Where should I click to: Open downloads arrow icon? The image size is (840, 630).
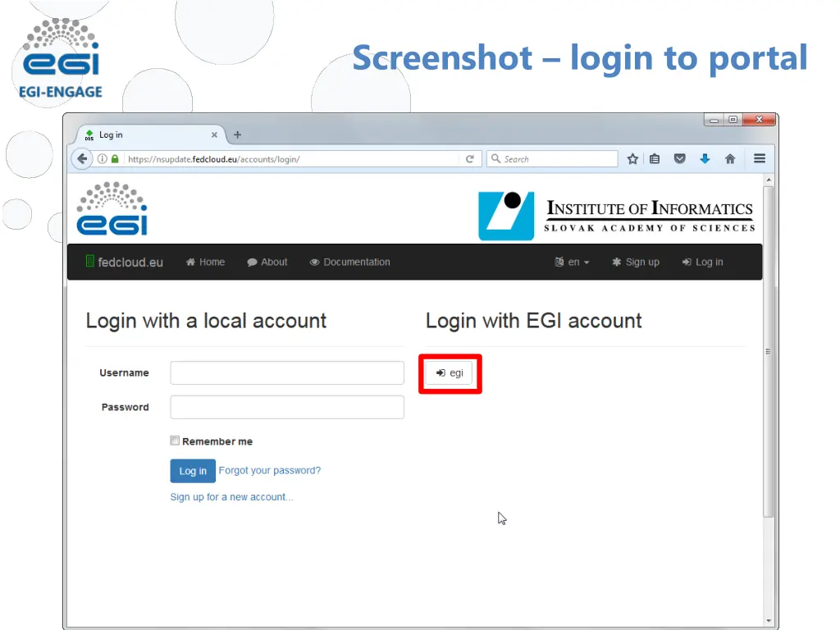(705, 158)
